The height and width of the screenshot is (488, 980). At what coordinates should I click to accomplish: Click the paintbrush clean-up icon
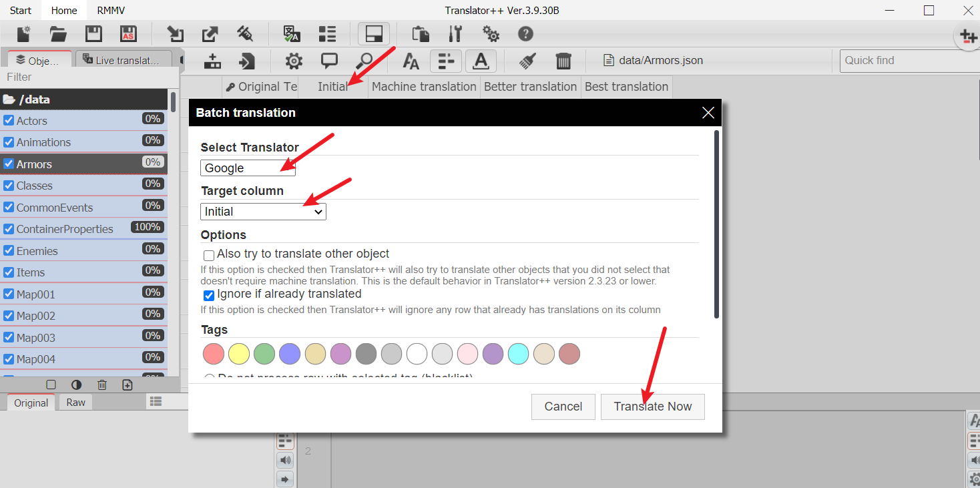point(529,61)
